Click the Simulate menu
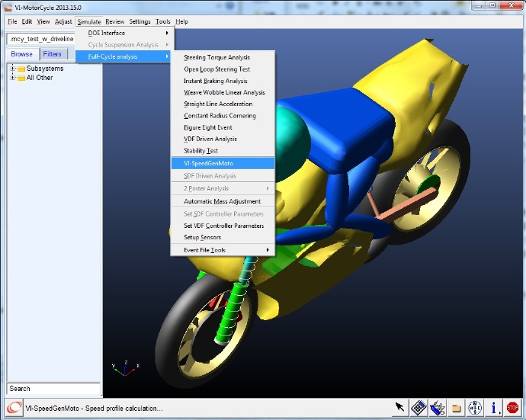 [89, 21]
